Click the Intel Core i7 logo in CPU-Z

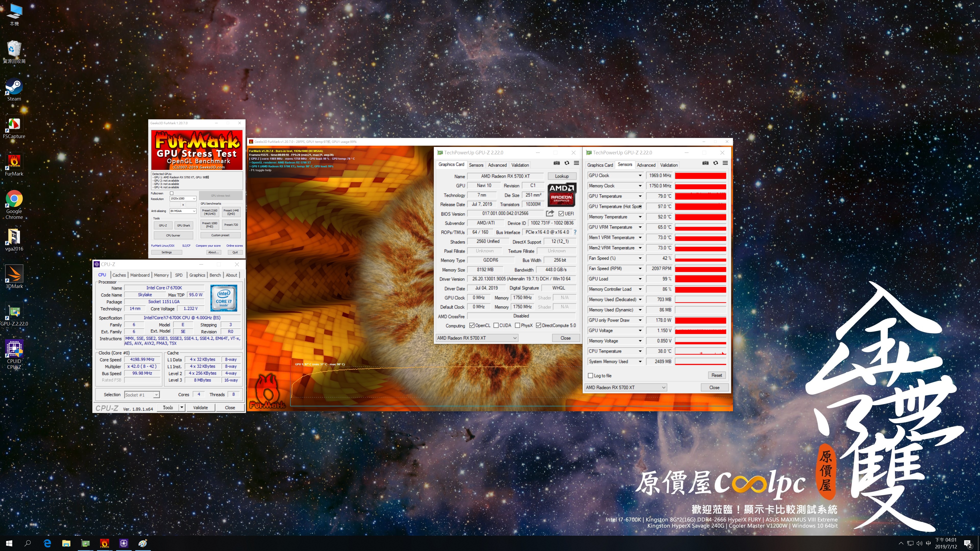[x=224, y=298]
